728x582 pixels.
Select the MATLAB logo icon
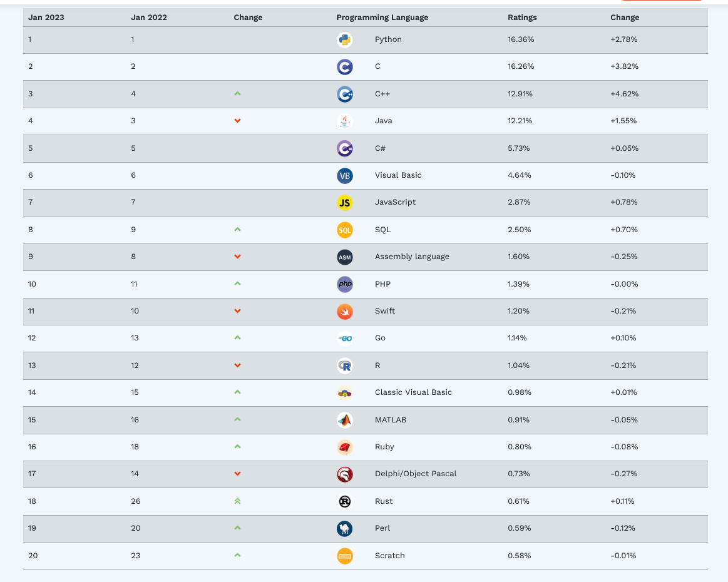click(x=344, y=420)
